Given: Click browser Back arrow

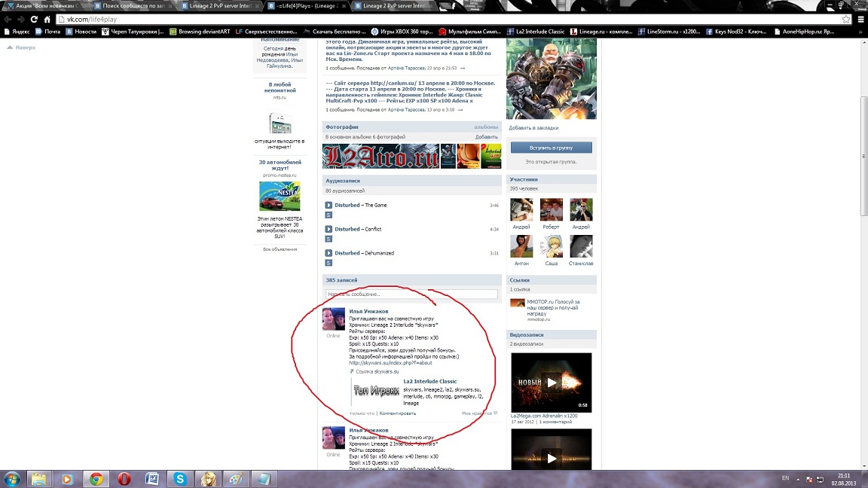Looking at the screenshot, I should [8, 20].
